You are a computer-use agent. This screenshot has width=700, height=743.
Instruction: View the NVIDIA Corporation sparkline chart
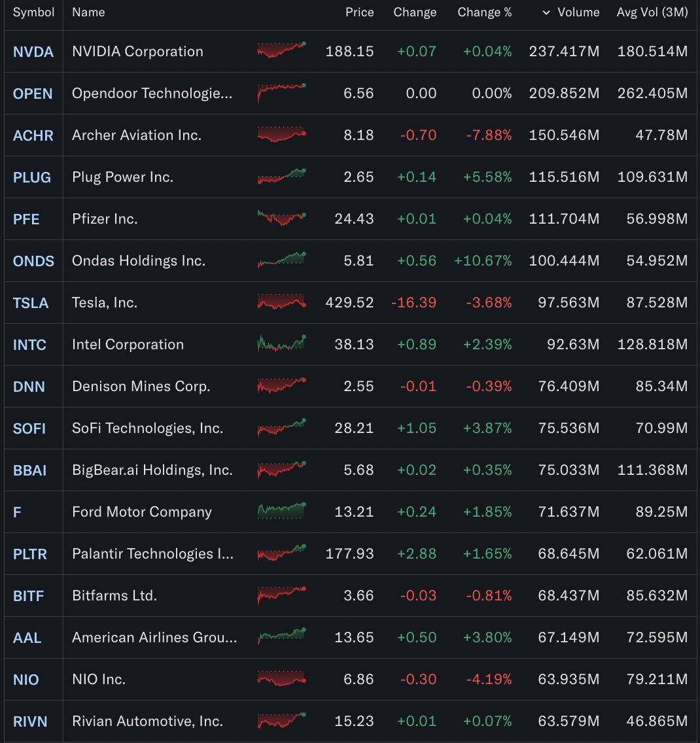(281, 50)
